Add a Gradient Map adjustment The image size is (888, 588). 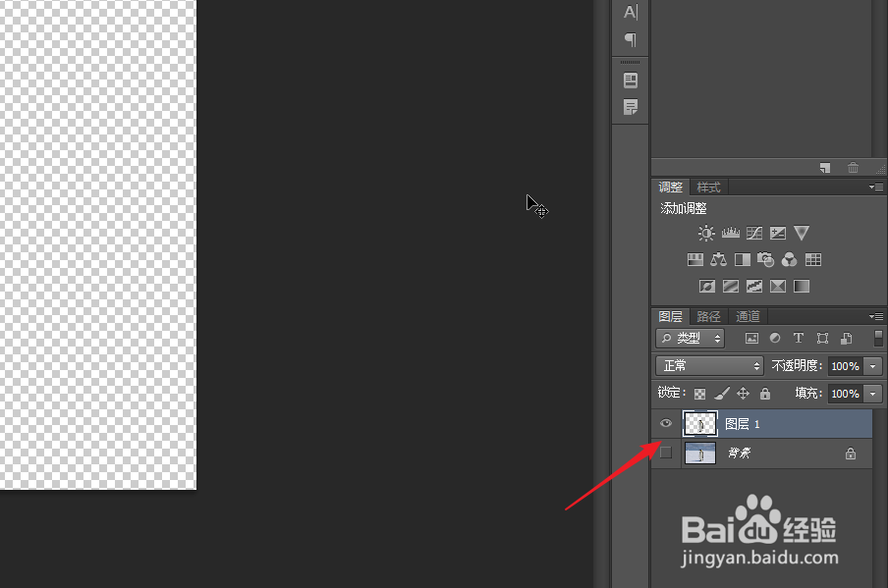point(802,287)
